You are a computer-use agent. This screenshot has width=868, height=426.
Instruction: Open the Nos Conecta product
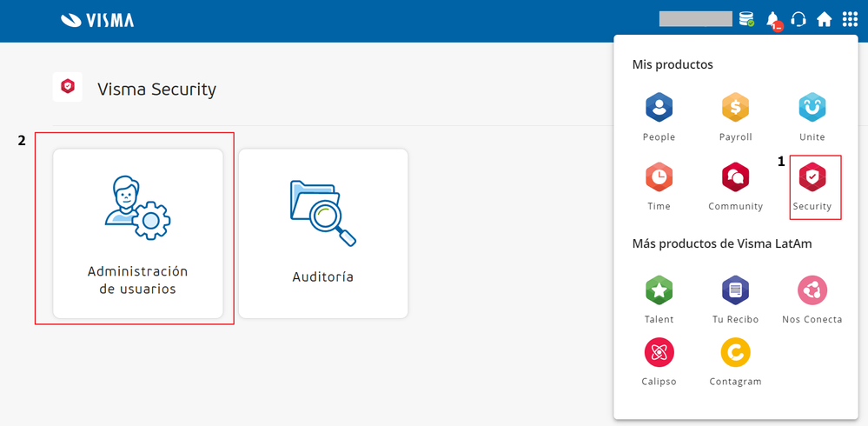pos(812,300)
